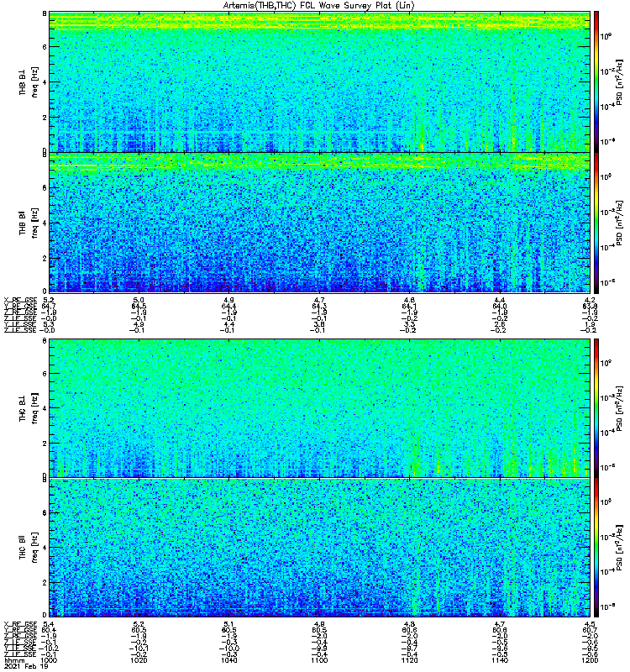
Task: Click the '1200' time label
Action: (x=590, y=660)
